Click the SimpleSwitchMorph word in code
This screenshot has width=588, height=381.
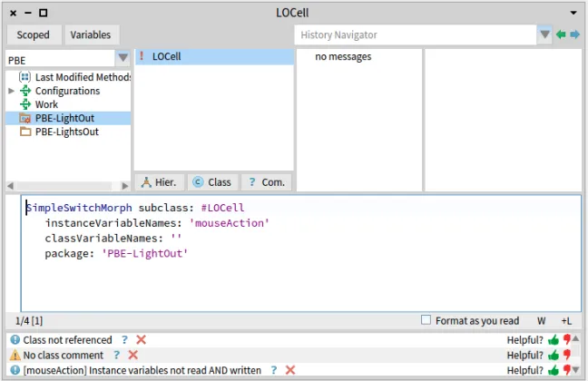[79, 208]
